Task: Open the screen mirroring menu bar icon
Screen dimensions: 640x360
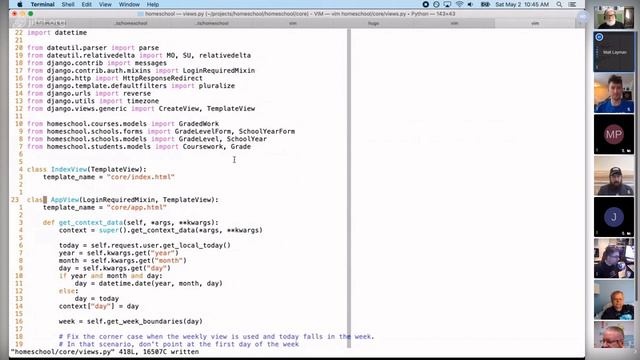Action: [x=447, y=4]
